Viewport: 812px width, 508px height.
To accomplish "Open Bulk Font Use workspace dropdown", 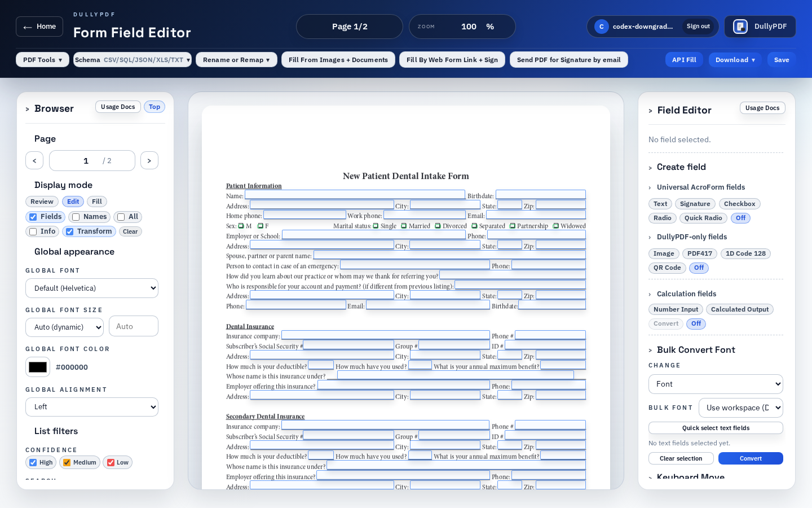I will click(741, 408).
